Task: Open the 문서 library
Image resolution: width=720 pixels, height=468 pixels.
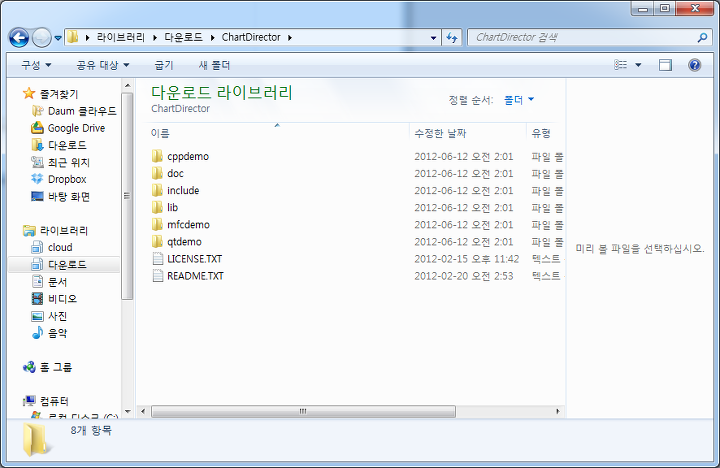Action: click(x=49, y=282)
